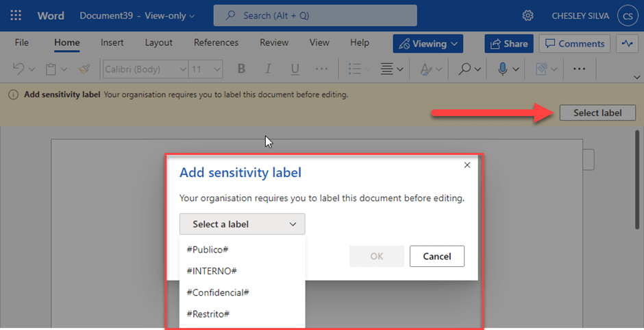The height and width of the screenshot is (330, 644).
Task: Open the Viewing mode dropdown
Action: (x=428, y=43)
